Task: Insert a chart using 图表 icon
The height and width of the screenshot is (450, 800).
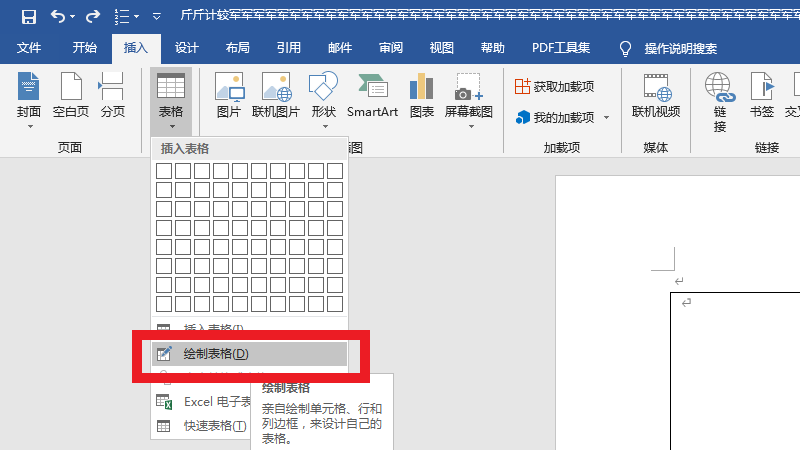Action: click(421, 96)
